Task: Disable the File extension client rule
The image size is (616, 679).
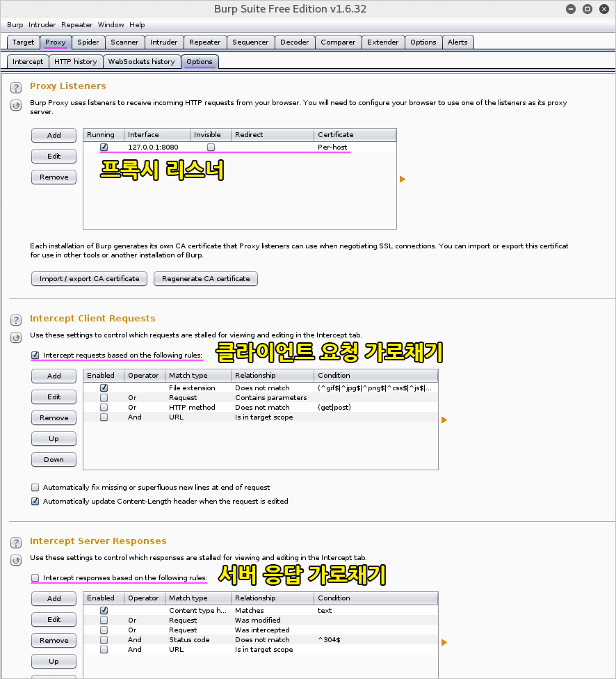Action: click(x=104, y=388)
